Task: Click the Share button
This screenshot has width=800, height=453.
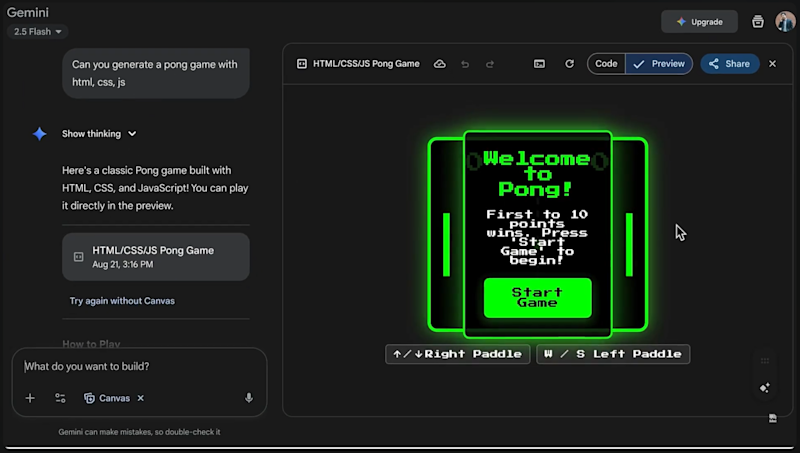Action: click(x=730, y=64)
